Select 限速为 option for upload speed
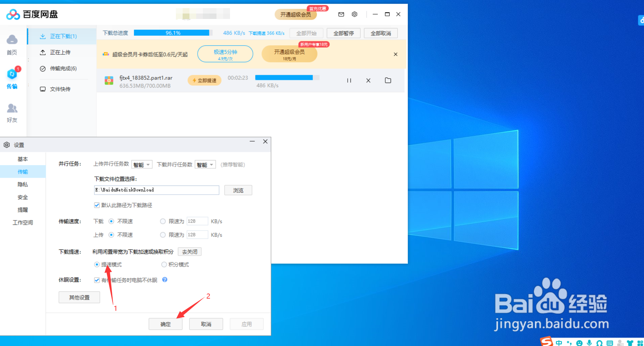Image resolution: width=644 pixels, height=346 pixels. [x=163, y=235]
